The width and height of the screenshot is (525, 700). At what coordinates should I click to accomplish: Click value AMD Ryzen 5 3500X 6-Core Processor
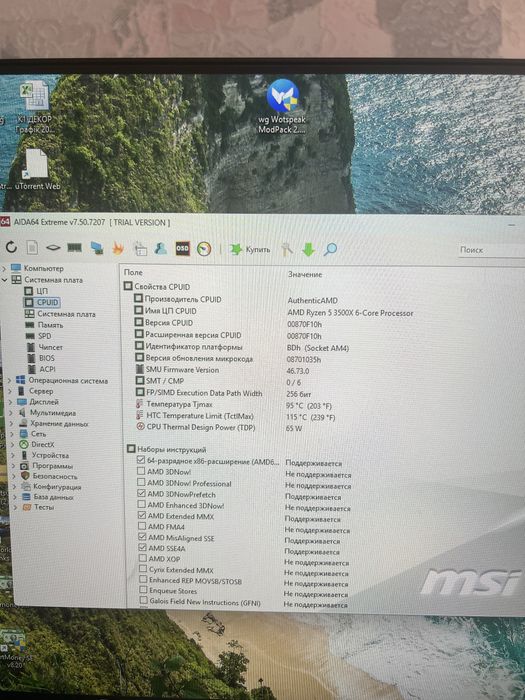click(350, 313)
